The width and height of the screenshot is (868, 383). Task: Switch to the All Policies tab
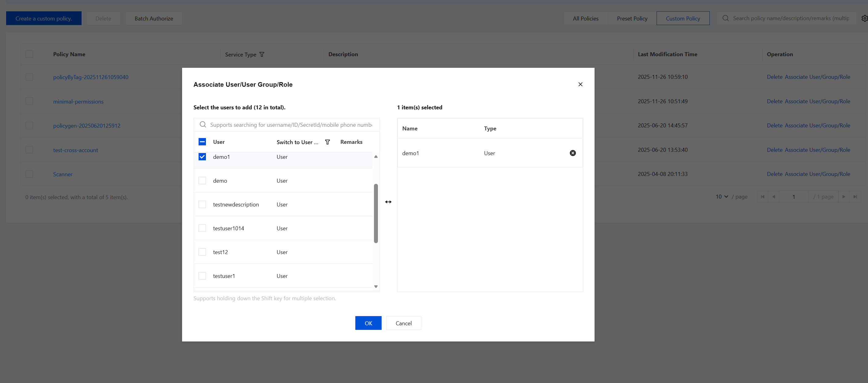[585, 19]
